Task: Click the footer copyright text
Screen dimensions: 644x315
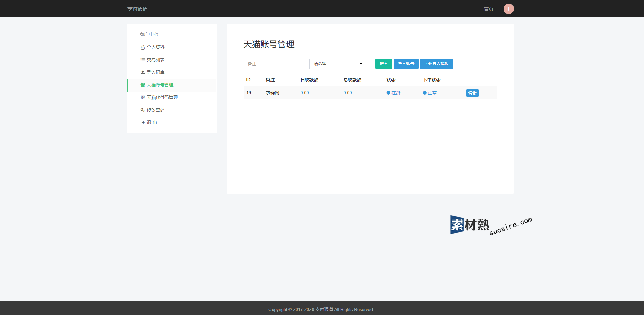Action: point(321,309)
